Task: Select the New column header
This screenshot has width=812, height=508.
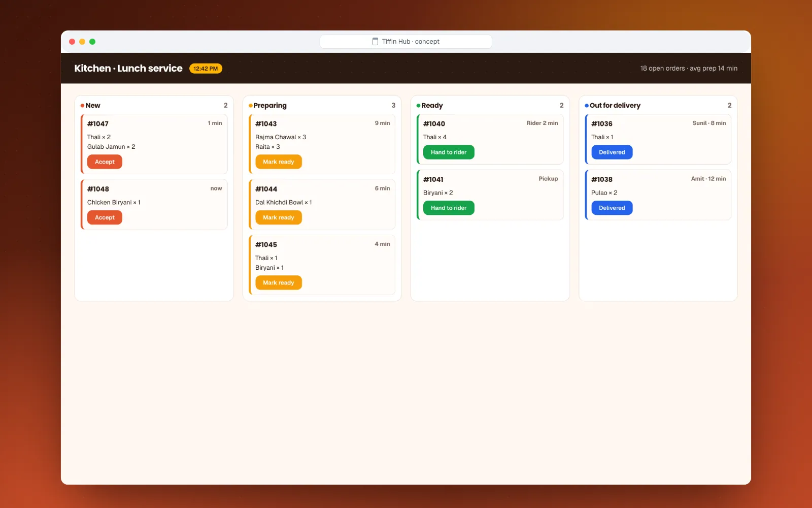Action: (93, 106)
